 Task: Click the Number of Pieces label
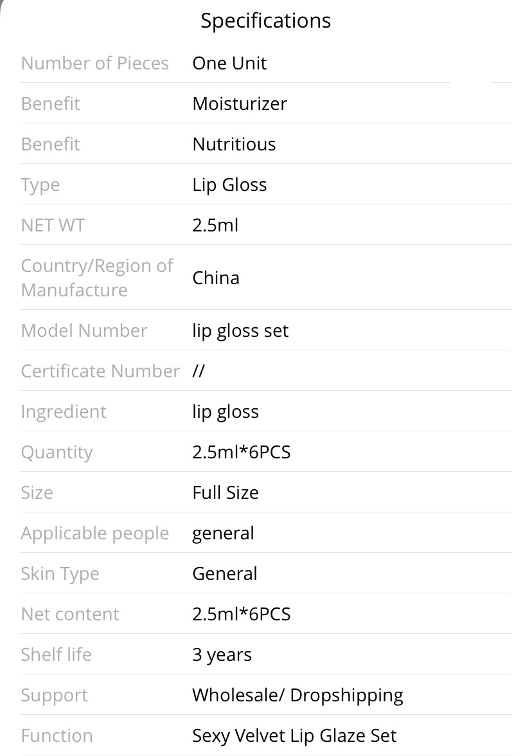pyautogui.click(x=95, y=63)
